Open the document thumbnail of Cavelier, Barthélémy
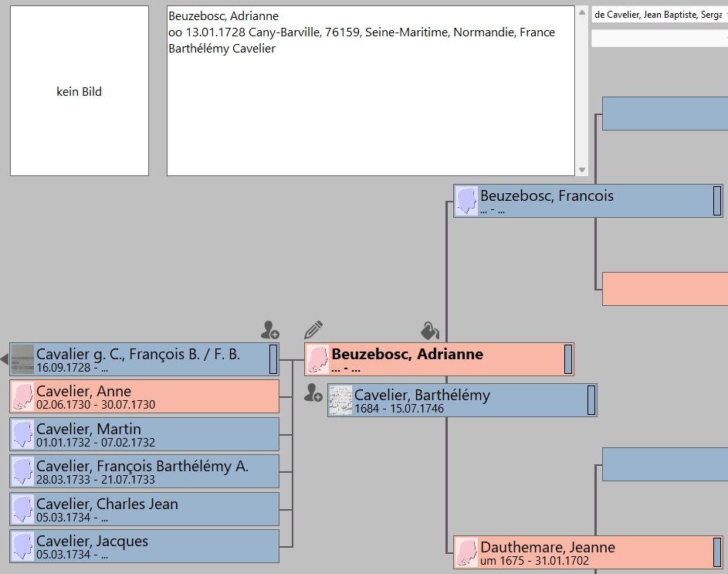The width and height of the screenshot is (728, 574). 340,400
